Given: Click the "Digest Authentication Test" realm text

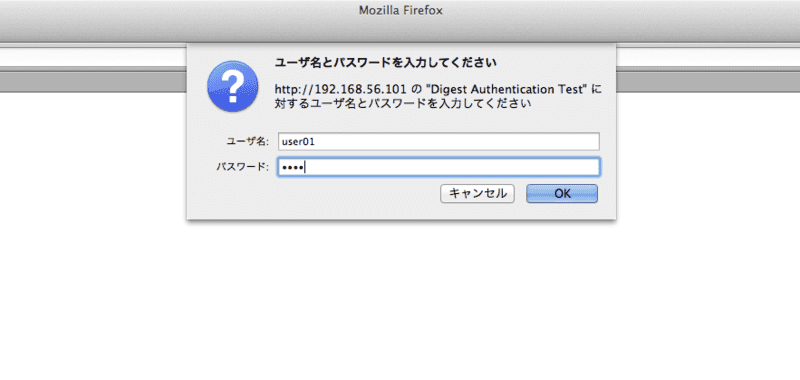Looking at the screenshot, I should [505, 89].
